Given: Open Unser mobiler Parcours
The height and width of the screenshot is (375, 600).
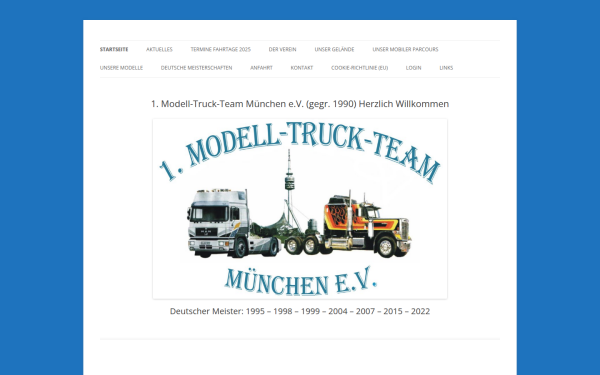Looking at the screenshot, I should (x=405, y=49).
